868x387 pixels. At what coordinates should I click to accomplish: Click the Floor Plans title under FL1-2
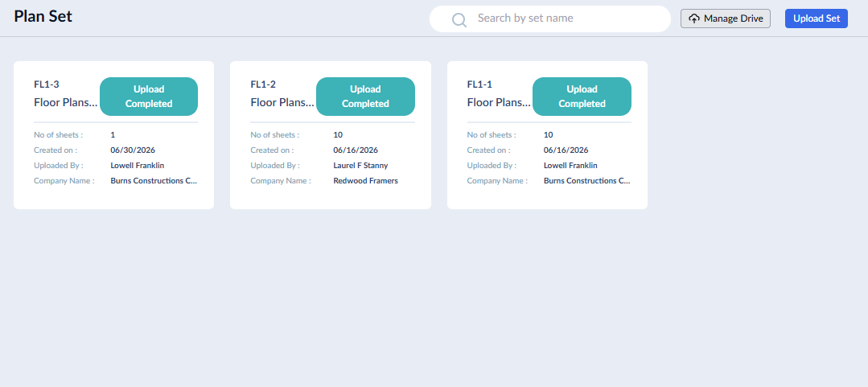coord(282,102)
